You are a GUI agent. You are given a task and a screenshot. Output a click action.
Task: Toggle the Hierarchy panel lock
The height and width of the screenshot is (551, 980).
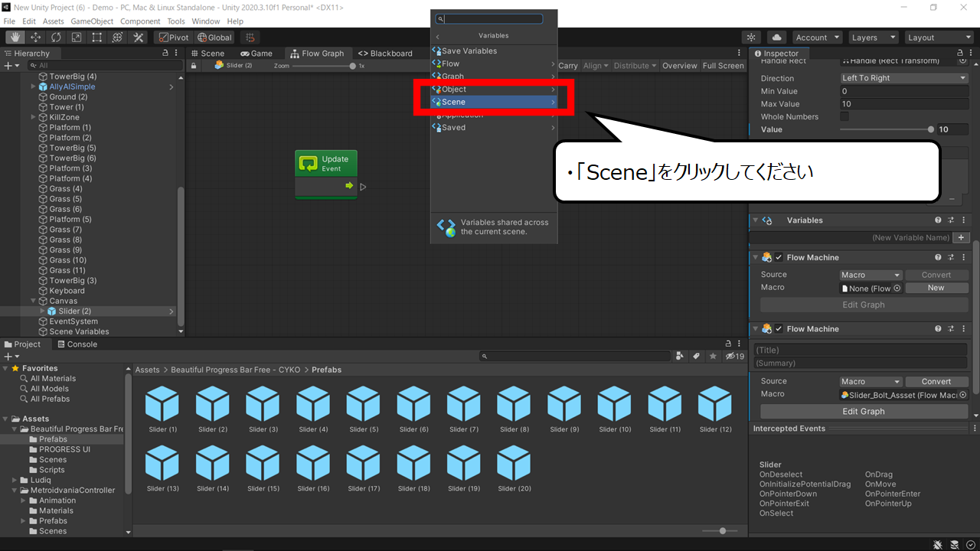tap(165, 54)
